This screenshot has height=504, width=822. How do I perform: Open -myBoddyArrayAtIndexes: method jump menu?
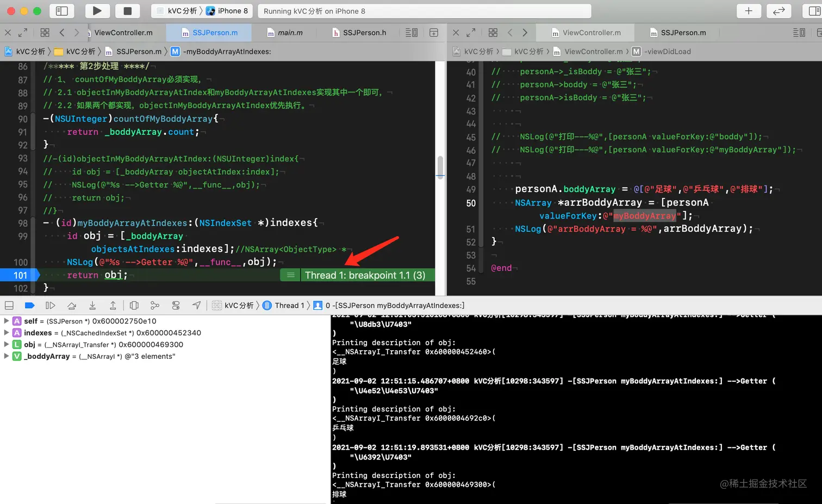point(221,52)
